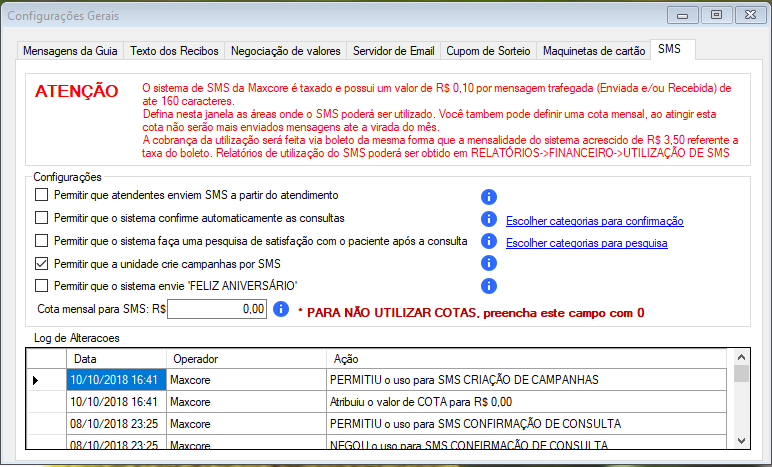Image resolution: width=772 pixels, height=467 pixels.
Task: Click info icon beside SMS campaigns option
Action: (x=489, y=264)
